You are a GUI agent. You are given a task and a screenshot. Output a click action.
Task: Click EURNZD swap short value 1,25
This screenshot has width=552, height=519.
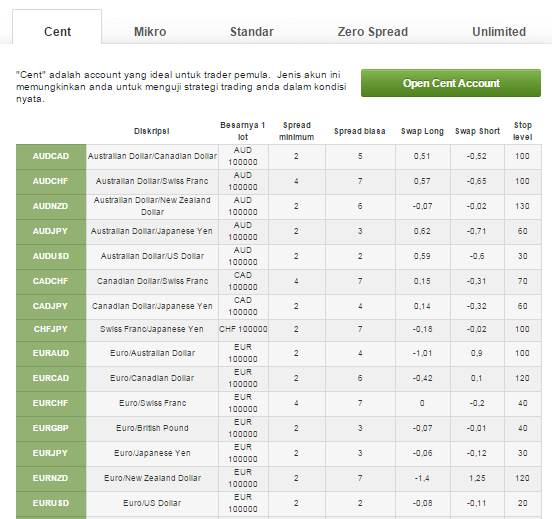pos(477,478)
